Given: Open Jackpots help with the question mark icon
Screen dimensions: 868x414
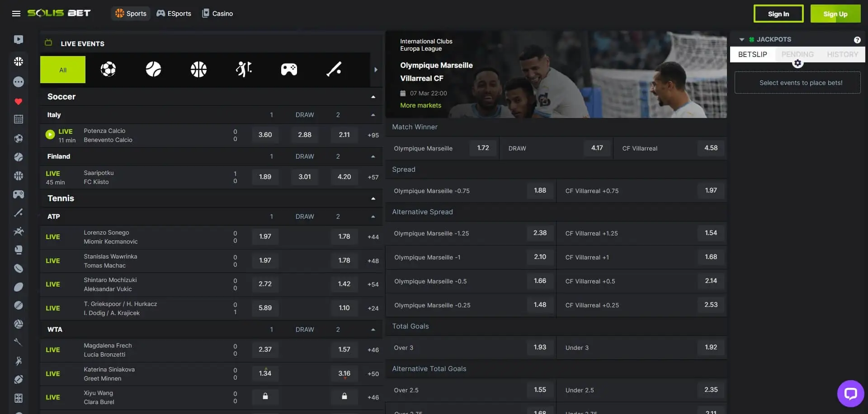Looking at the screenshot, I should click(x=858, y=40).
